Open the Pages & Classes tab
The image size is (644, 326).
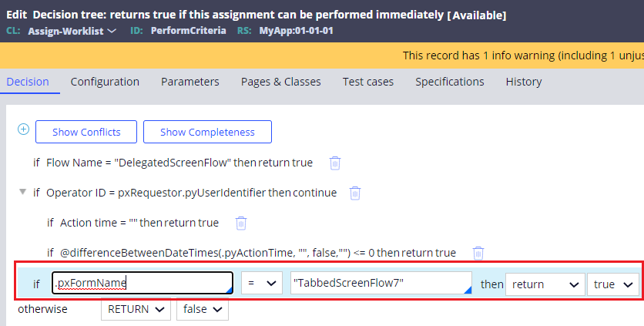pyautogui.click(x=281, y=82)
